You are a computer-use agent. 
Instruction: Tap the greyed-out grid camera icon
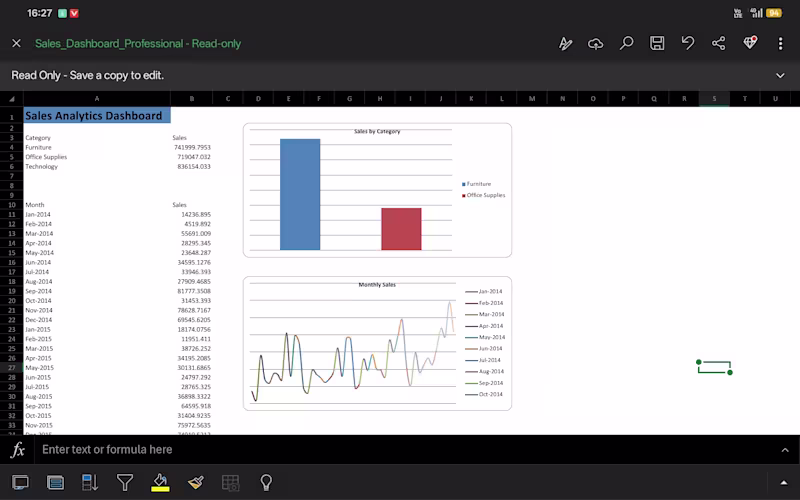point(231,482)
